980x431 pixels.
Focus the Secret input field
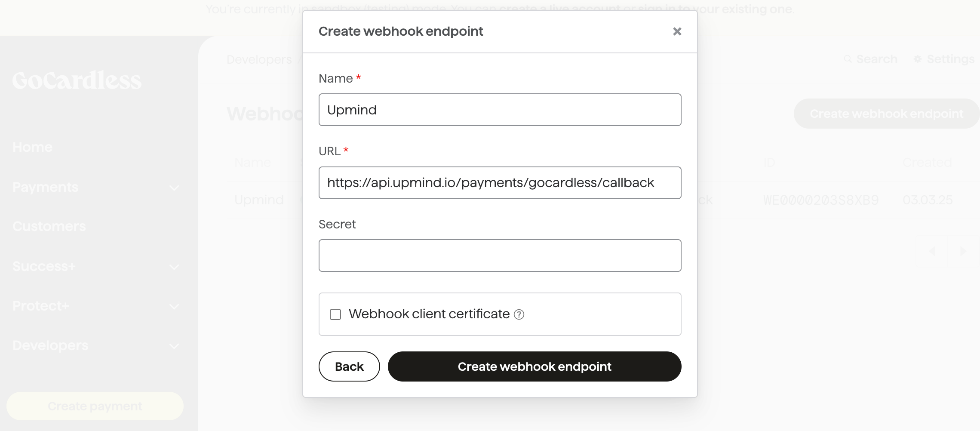[x=500, y=256]
